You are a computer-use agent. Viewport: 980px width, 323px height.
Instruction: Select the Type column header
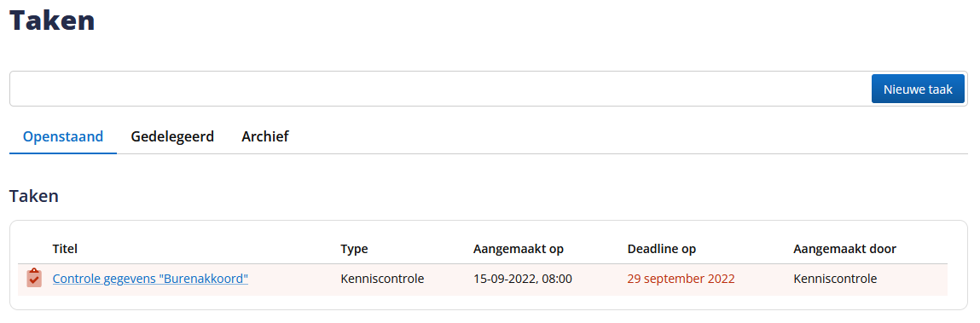click(354, 249)
